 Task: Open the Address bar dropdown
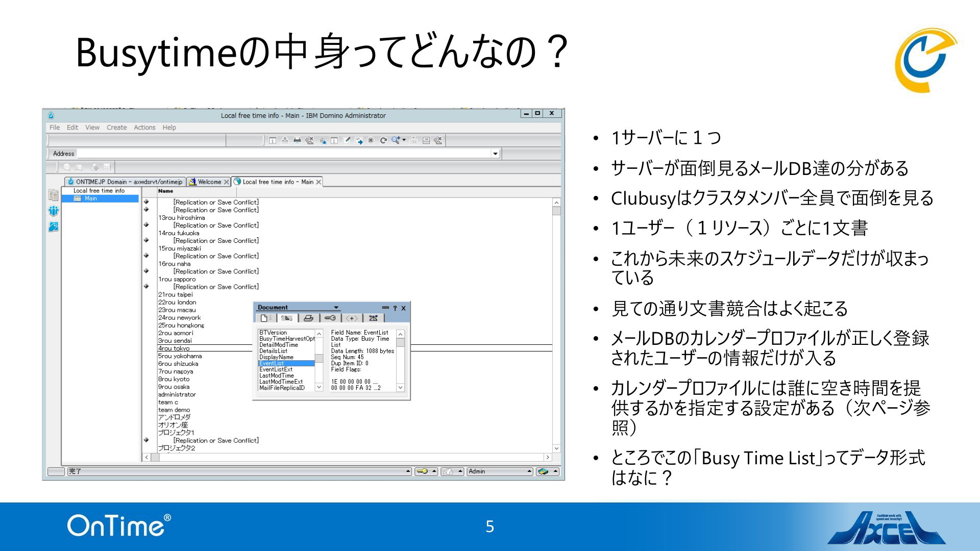[x=495, y=154]
